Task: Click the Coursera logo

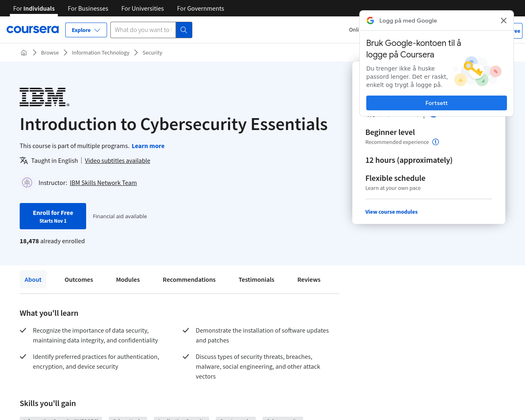Action: 33,30
